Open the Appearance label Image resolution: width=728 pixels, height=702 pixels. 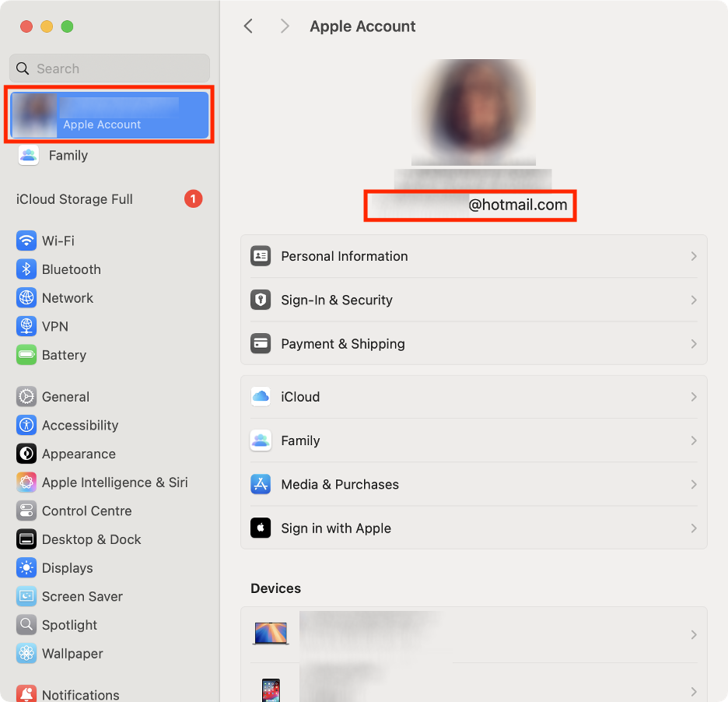point(79,454)
